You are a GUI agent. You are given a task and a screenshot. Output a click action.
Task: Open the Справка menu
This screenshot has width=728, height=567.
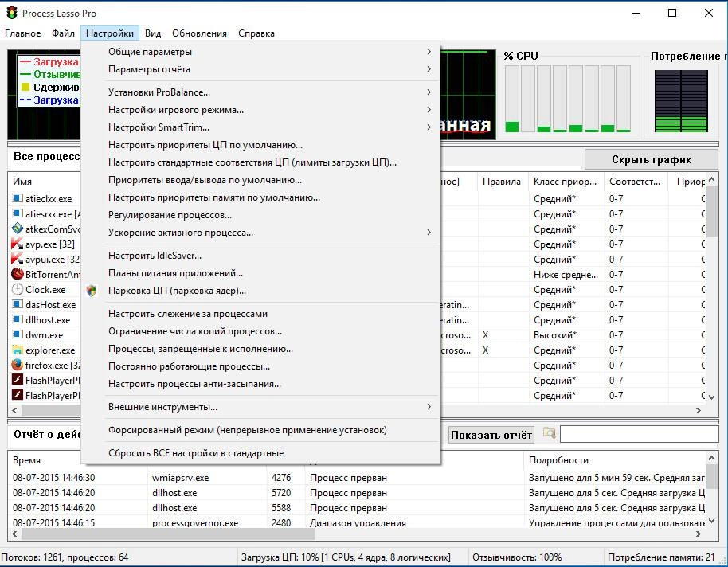point(256,33)
